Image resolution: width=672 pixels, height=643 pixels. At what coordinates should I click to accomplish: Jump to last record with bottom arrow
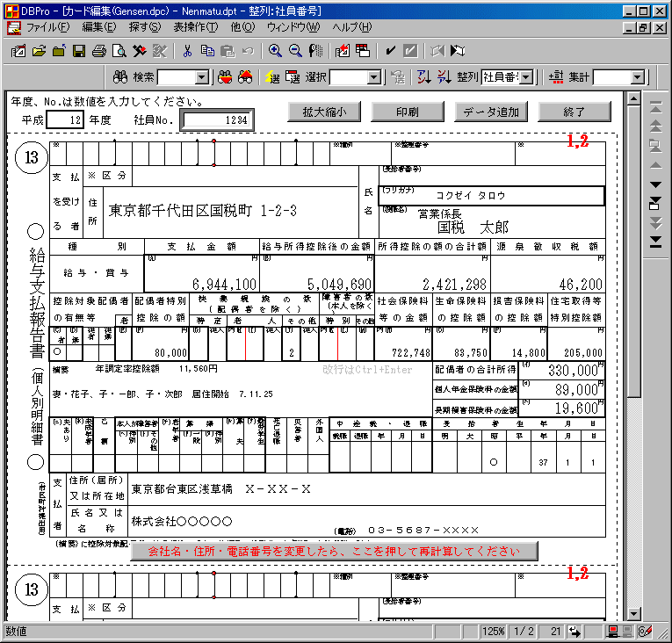(x=654, y=242)
